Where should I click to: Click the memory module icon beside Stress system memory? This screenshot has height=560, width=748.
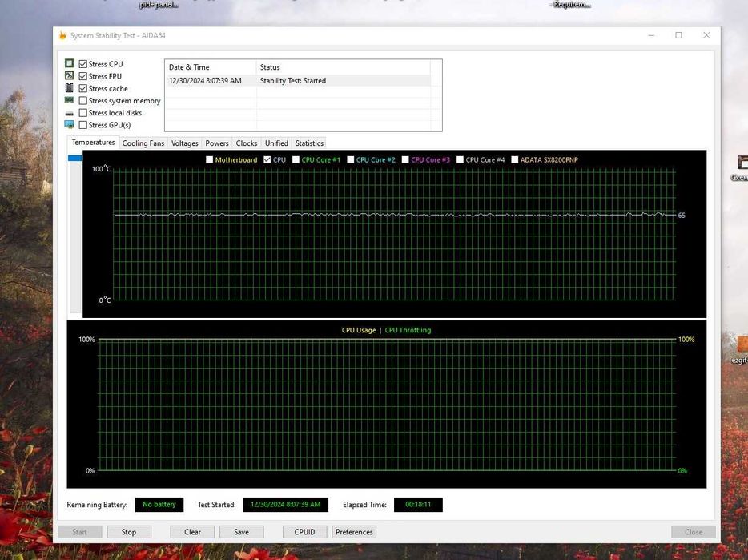point(69,100)
